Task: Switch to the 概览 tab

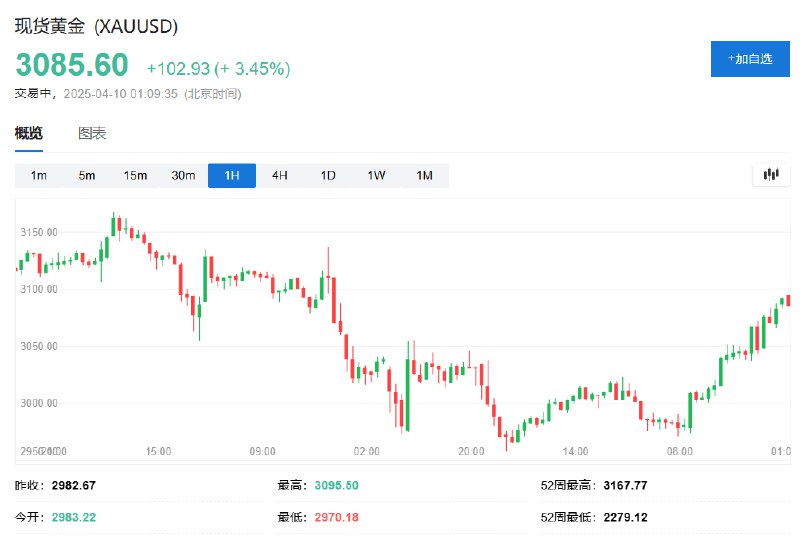Action: [x=29, y=133]
